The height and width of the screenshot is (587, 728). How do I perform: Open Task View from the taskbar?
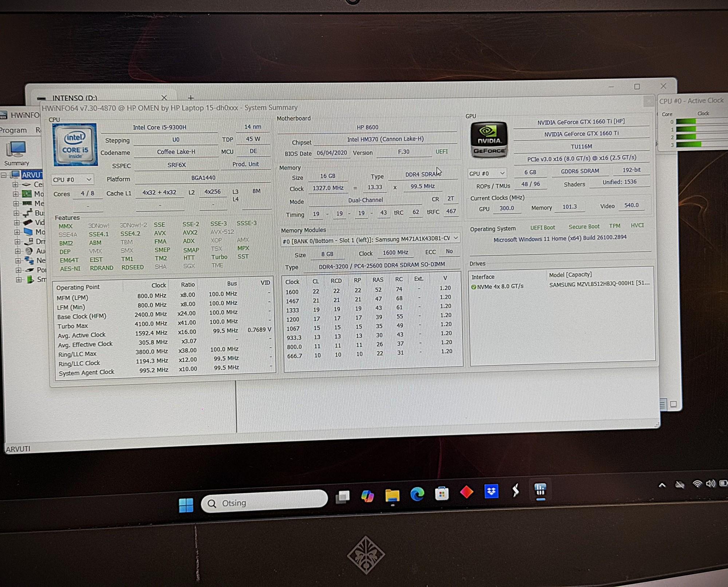tap(342, 497)
